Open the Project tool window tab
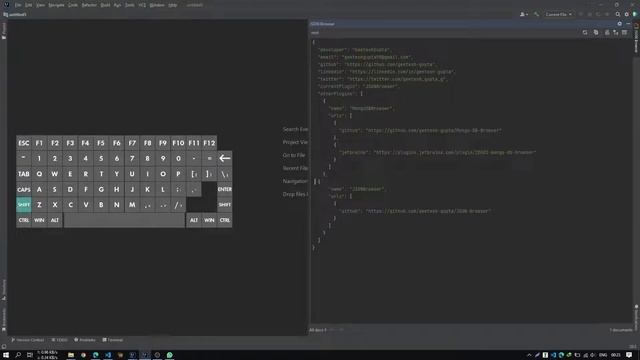Viewport: 640px width, 360px height. (4, 31)
